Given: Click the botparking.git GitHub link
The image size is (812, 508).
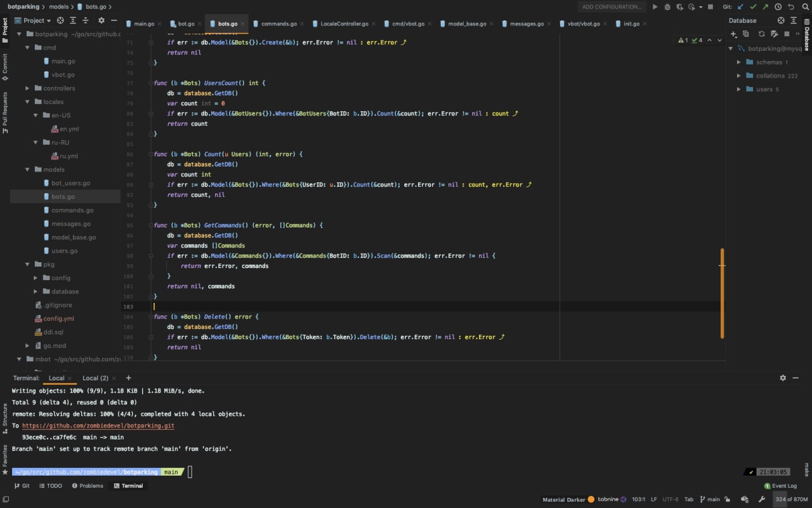Looking at the screenshot, I should coord(98,425).
